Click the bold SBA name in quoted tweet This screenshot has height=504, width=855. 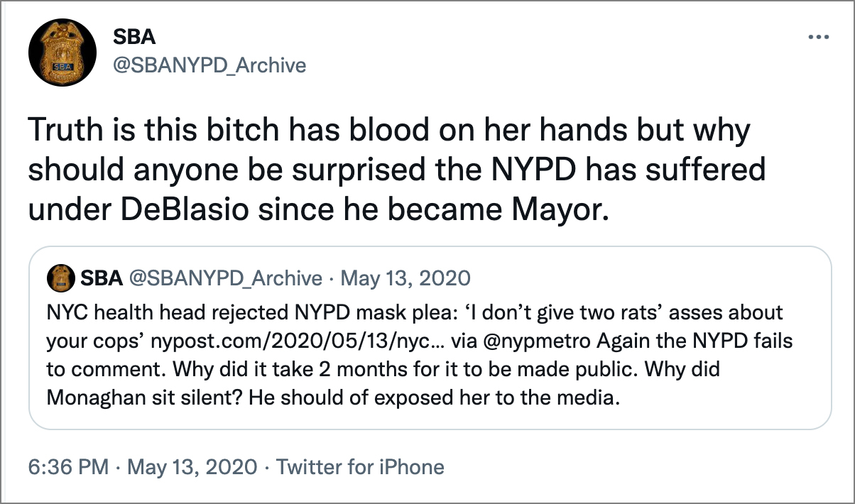(101, 278)
